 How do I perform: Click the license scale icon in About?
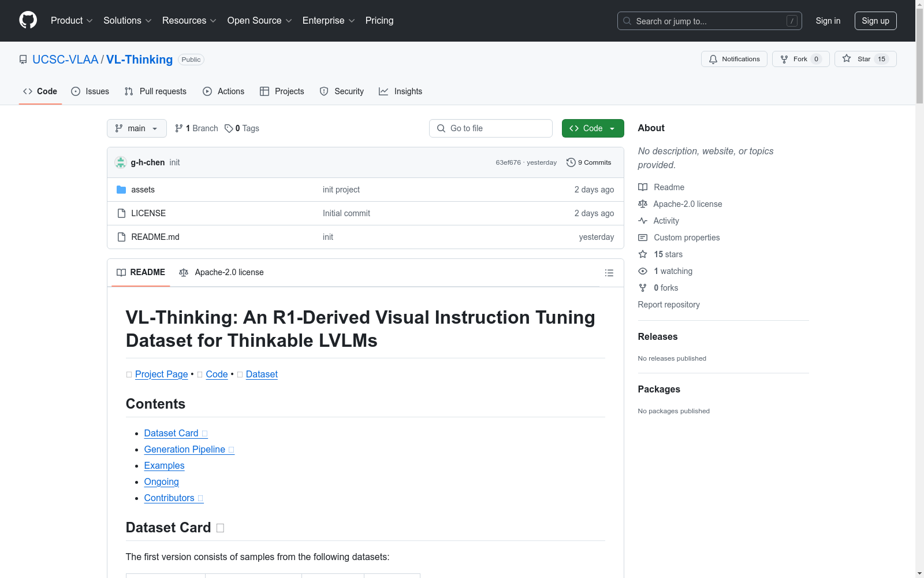coord(643,204)
